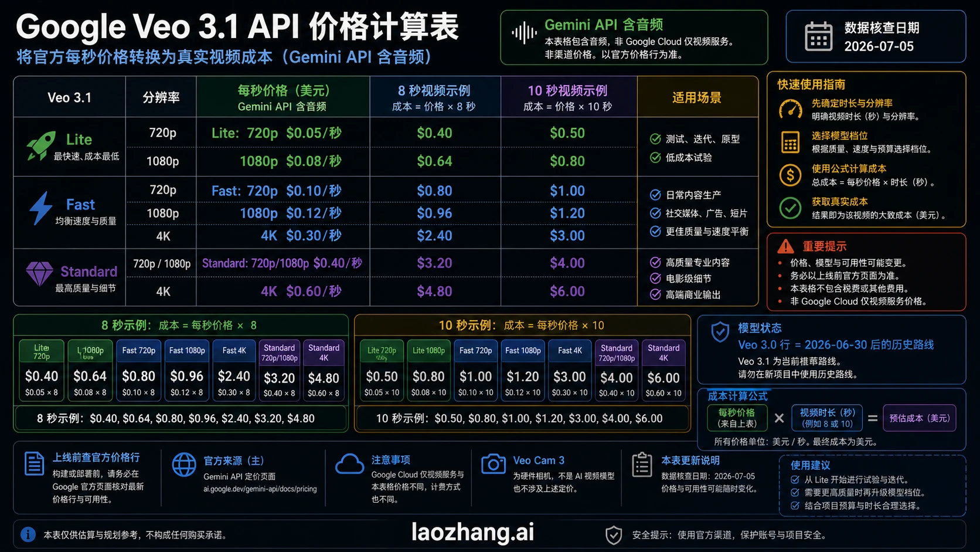Click the $3.20 Standard 8-second table cell
This screenshot has width=980, height=552.
[x=435, y=263]
